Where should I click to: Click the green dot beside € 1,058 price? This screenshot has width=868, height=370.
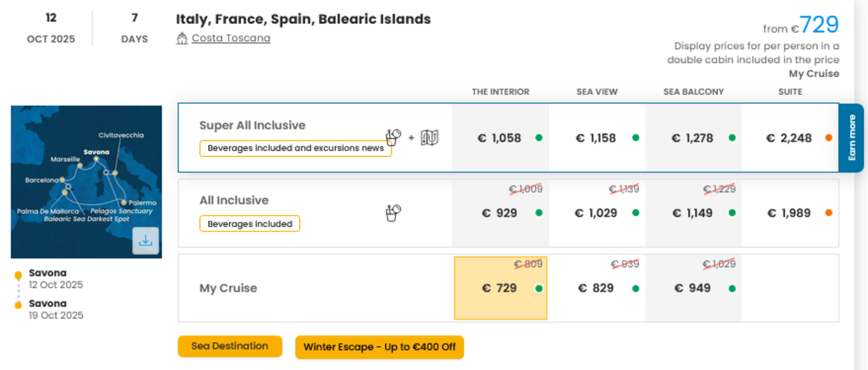539,138
